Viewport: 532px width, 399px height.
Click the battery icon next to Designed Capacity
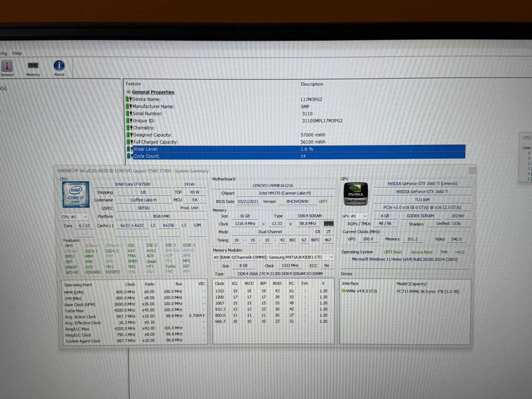[129, 135]
